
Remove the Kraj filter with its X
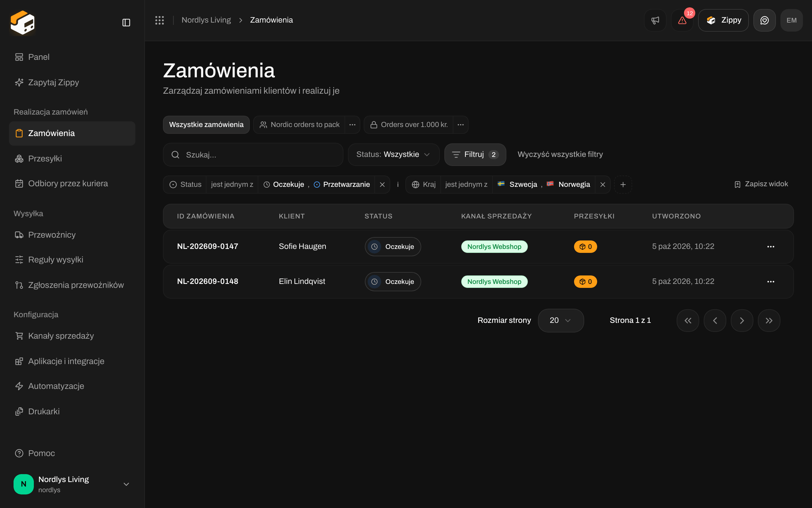603,185
